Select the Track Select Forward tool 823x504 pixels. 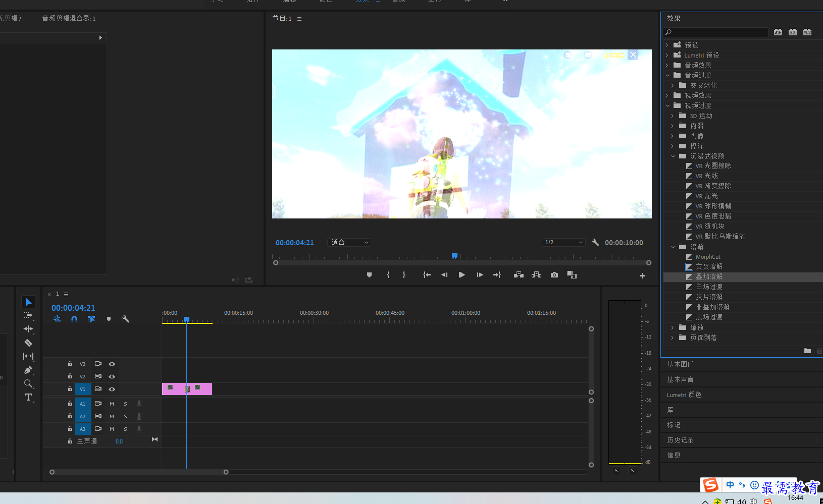pos(28,315)
